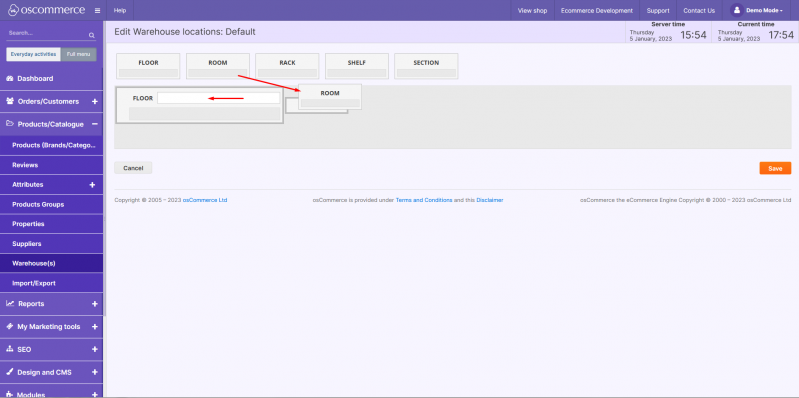This screenshot has height=398, width=799.
Task: Open Contact Us page
Action: (x=699, y=11)
